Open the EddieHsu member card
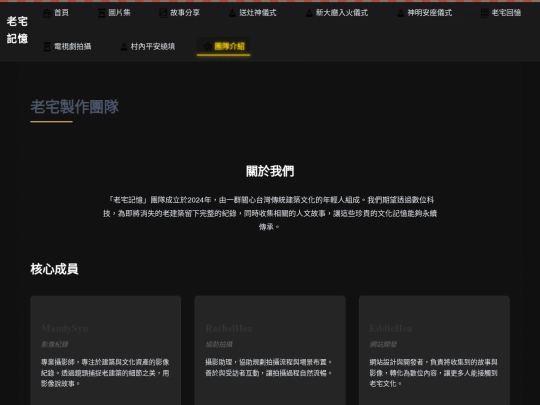540x405 pixels. pos(434,350)
